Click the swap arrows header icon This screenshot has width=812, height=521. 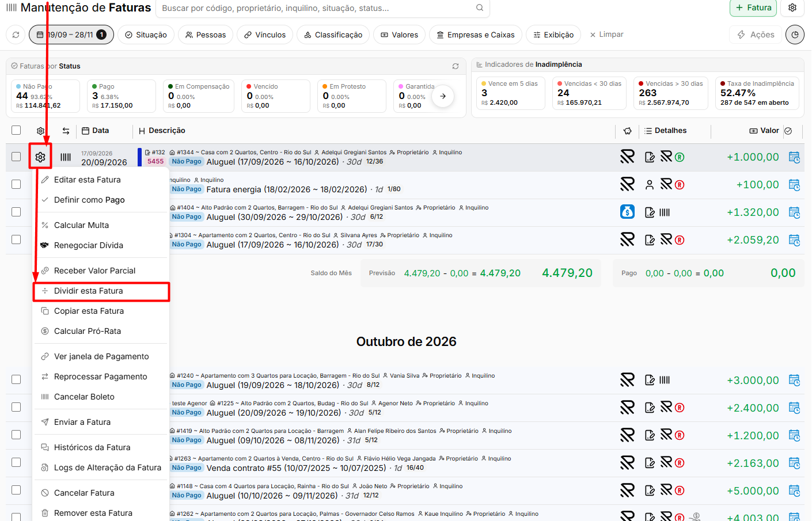point(66,131)
